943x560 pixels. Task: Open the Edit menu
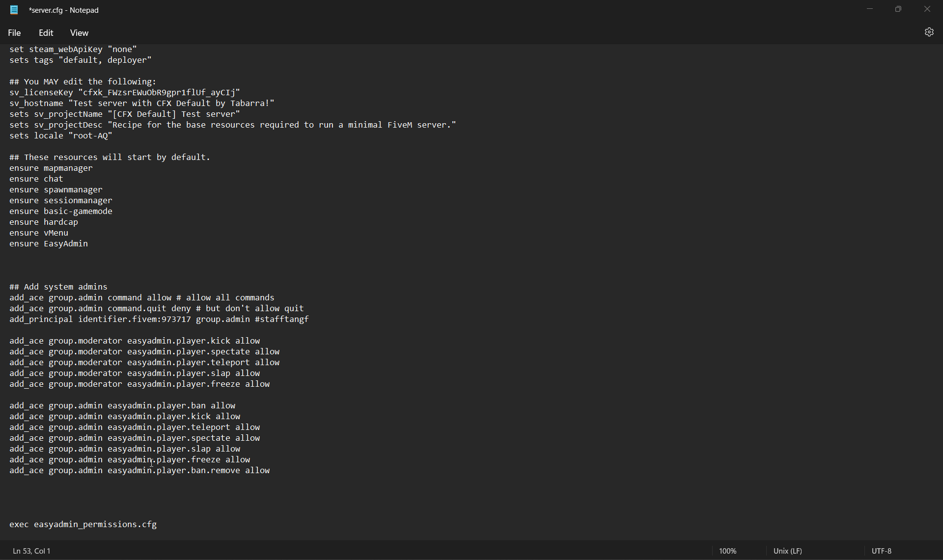pos(46,33)
